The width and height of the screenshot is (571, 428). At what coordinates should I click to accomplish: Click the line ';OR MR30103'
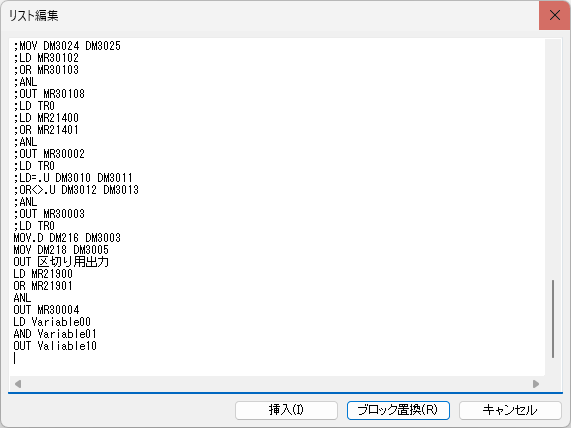46,70
